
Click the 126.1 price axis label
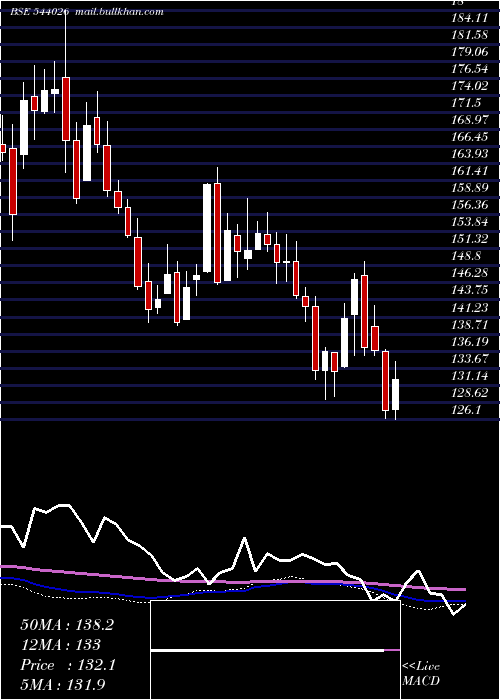click(466, 409)
